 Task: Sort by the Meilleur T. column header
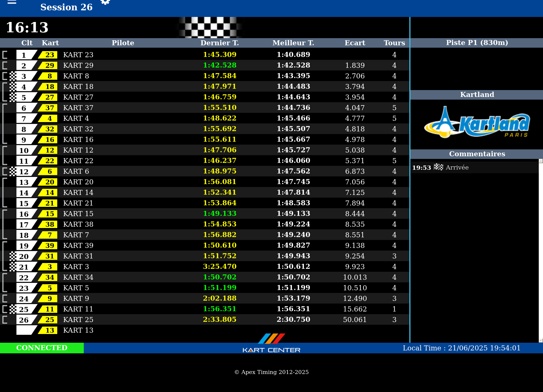point(293,43)
